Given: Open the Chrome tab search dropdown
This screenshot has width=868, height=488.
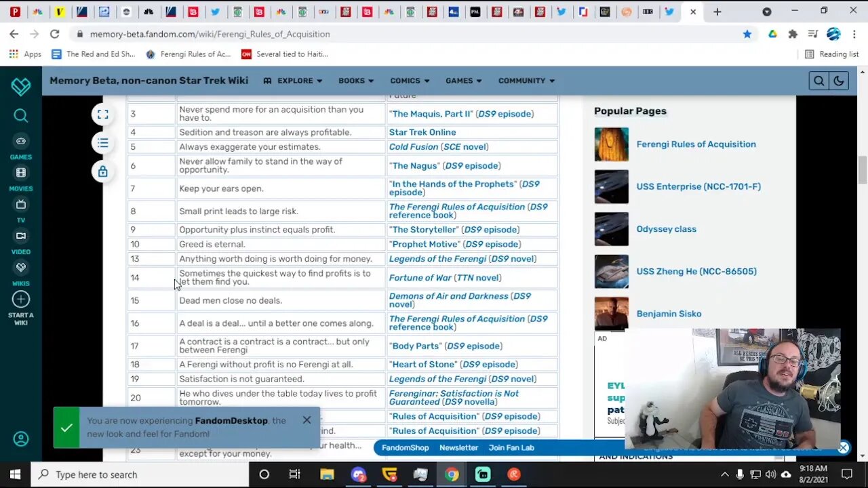Looking at the screenshot, I should [767, 12].
